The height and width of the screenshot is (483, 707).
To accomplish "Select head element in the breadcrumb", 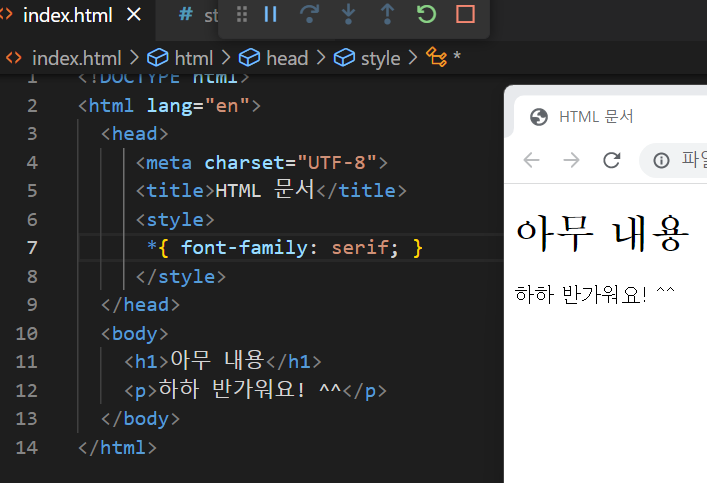I will point(287,59).
